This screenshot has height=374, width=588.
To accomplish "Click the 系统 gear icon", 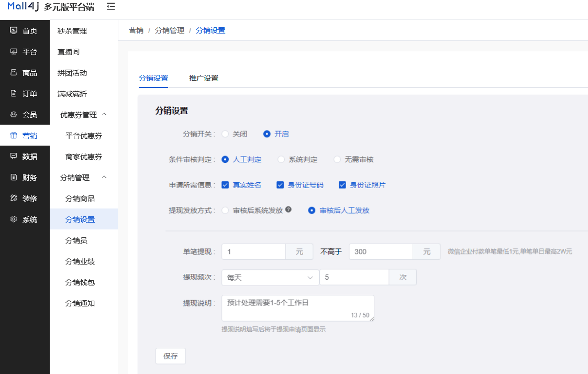I will click(14, 219).
